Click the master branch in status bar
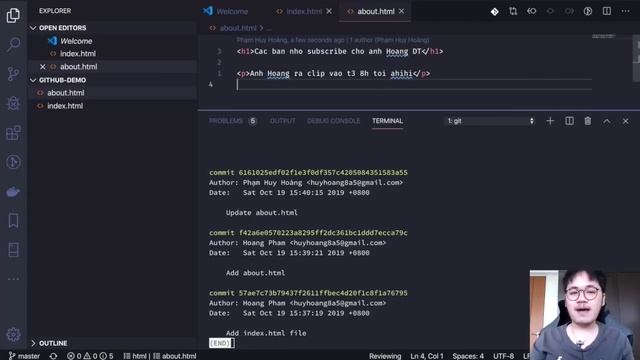This screenshot has height=360, width=640. [x=24, y=356]
